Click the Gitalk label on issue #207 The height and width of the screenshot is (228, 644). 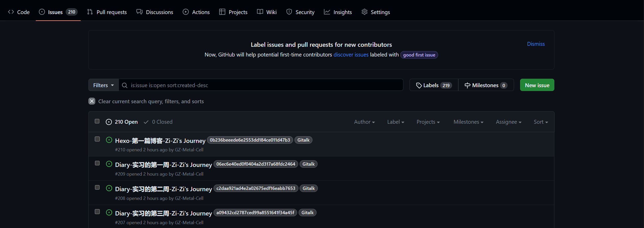(x=308, y=213)
